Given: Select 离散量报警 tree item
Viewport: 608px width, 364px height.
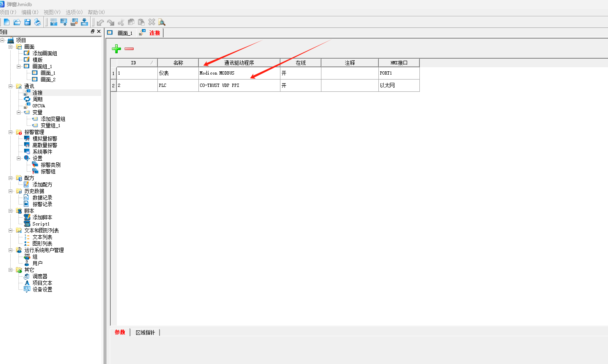Looking at the screenshot, I should 45,145.
